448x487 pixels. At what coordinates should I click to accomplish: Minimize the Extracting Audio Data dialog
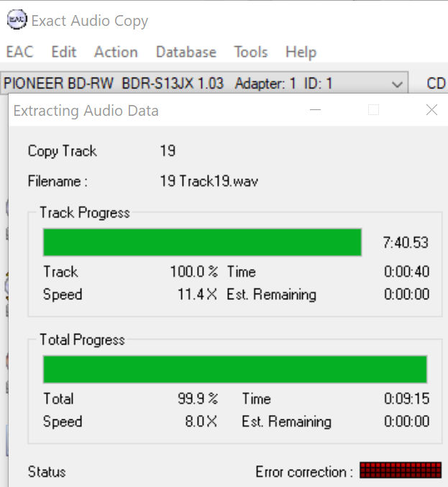click(x=315, y=109)
